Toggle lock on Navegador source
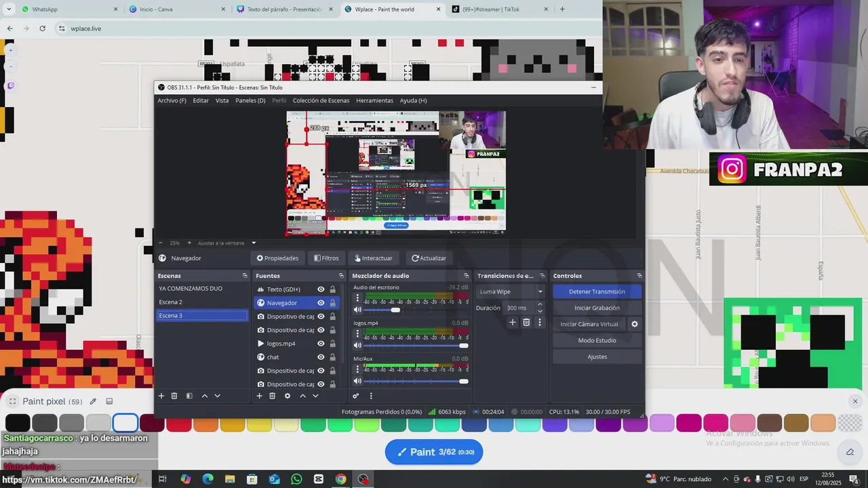The height and width of the screenshot is (488, 868). pyautogui.click(x=332, y=303)
